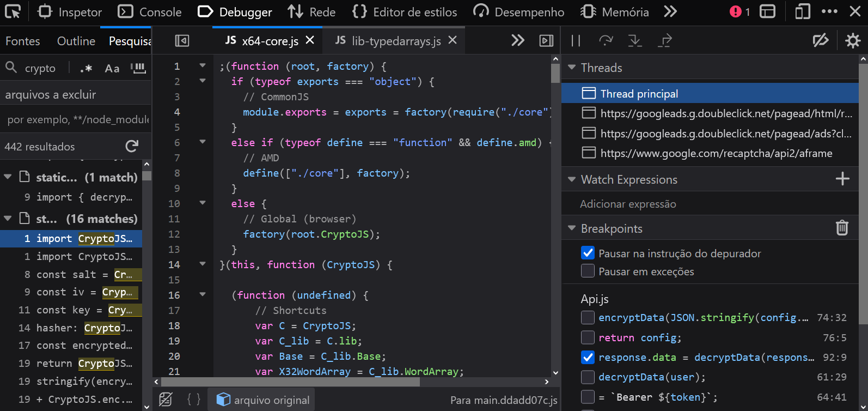Fold code block at line 1
The image size is (868, 411).
[203, 65]
